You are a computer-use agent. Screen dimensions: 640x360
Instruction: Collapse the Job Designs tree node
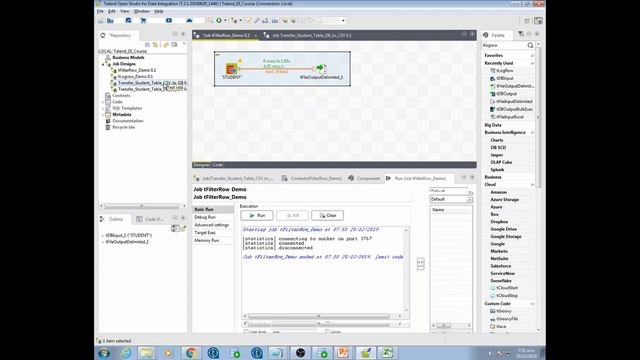pyautogui.click(x=103, y=64)
